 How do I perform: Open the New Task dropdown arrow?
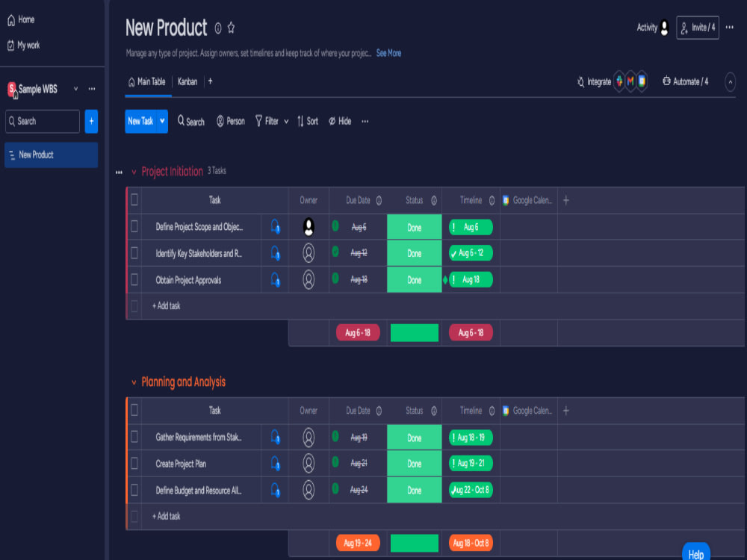coord(161,121)
